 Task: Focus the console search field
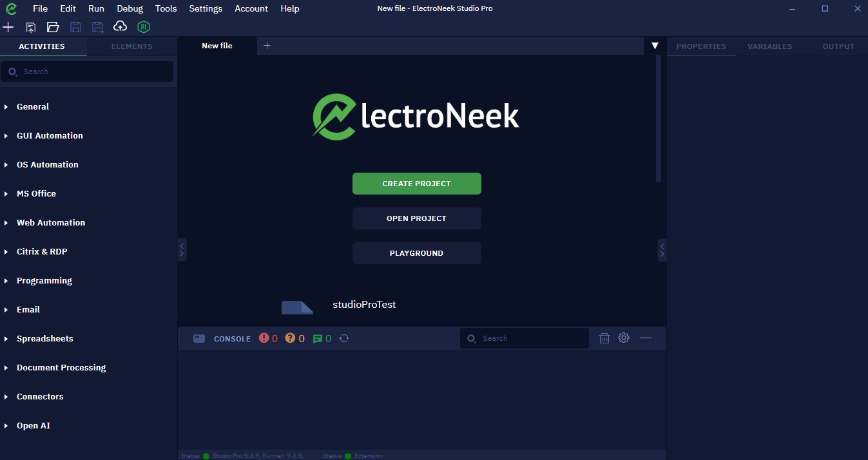click(525, 338)
